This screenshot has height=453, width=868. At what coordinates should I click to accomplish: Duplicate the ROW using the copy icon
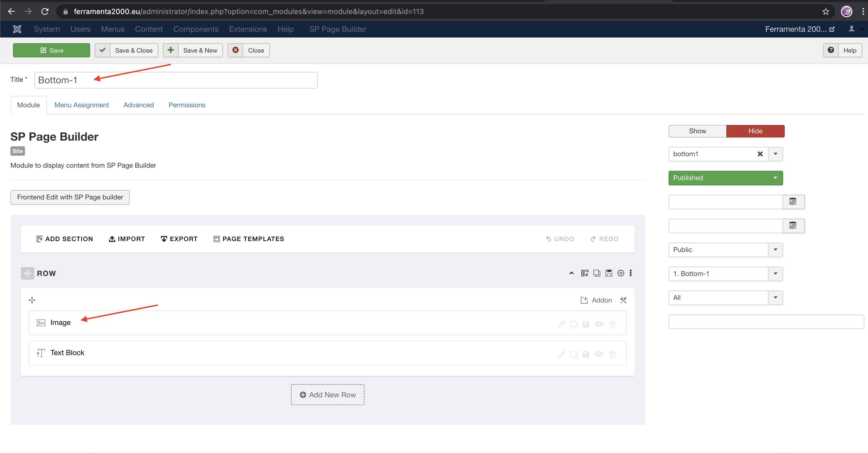pyautogui.click(x=597, y=273)
